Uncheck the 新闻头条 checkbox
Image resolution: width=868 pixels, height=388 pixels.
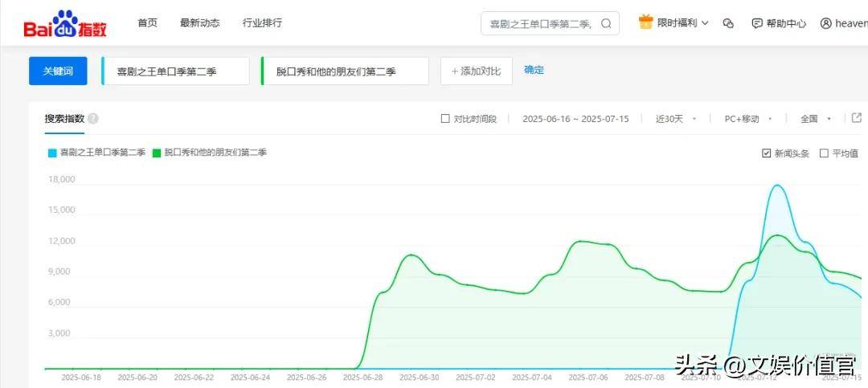click(x=767, y=153)
